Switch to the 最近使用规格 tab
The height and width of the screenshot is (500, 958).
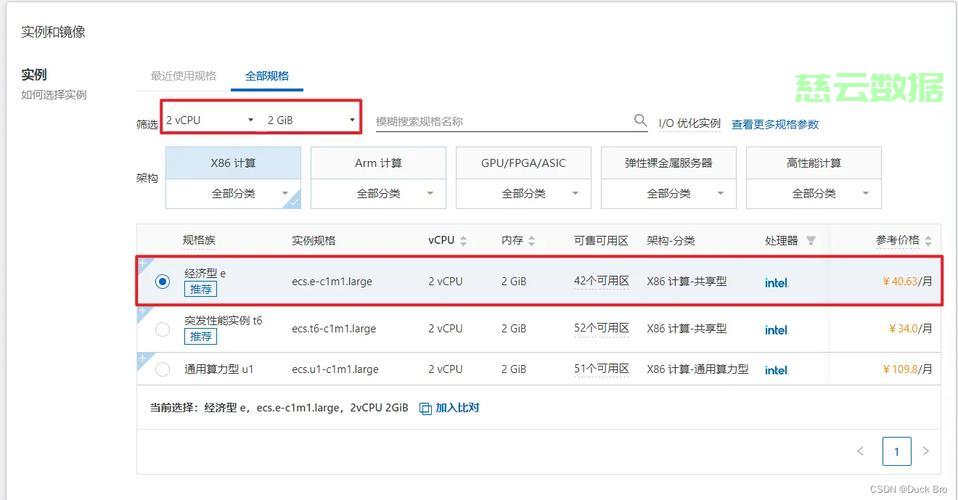tap(183, 76)
